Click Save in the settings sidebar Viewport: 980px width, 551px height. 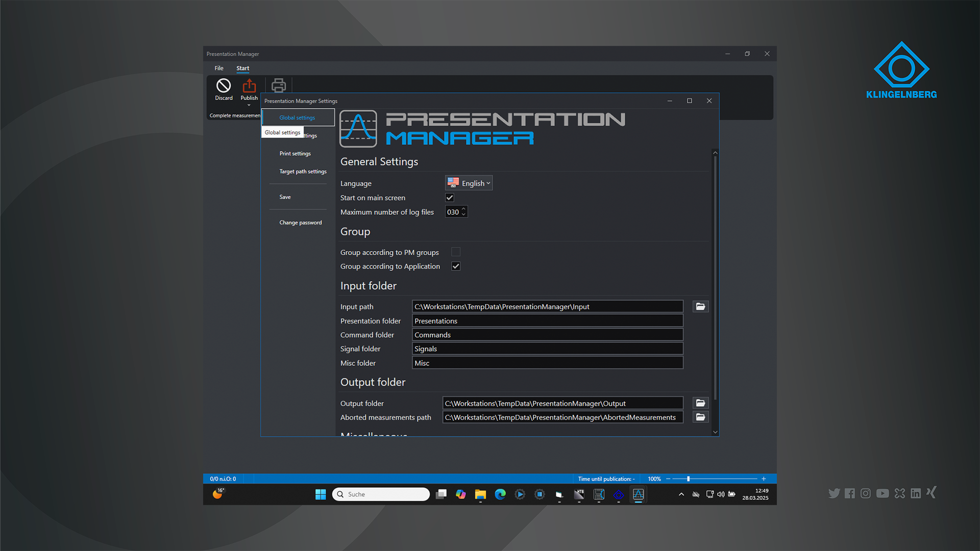285,197
